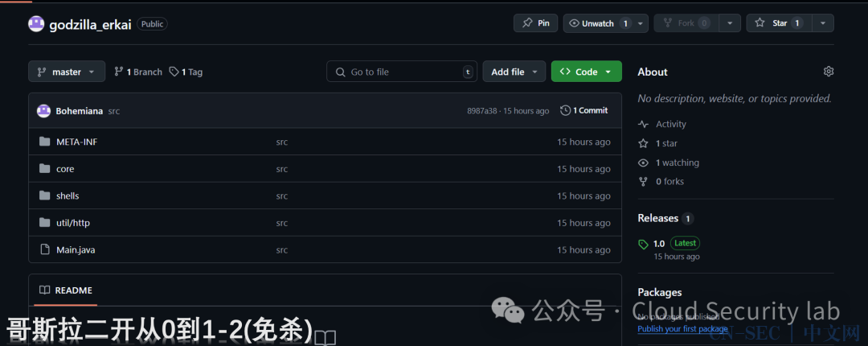Open the Bohemiana author profile link
The image size is (868, 346).
tap(79, 111)
